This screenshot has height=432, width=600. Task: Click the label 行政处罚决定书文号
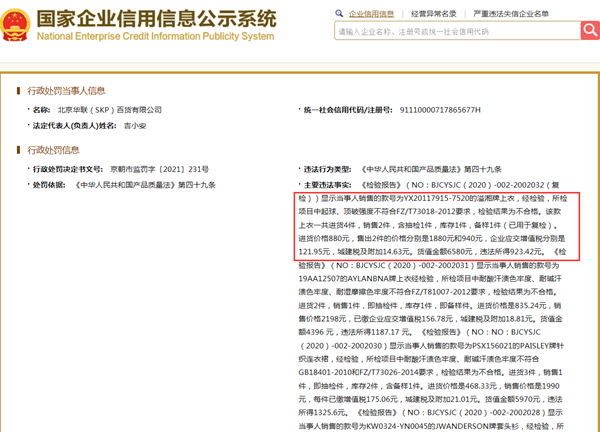click(x=68, y=169)
